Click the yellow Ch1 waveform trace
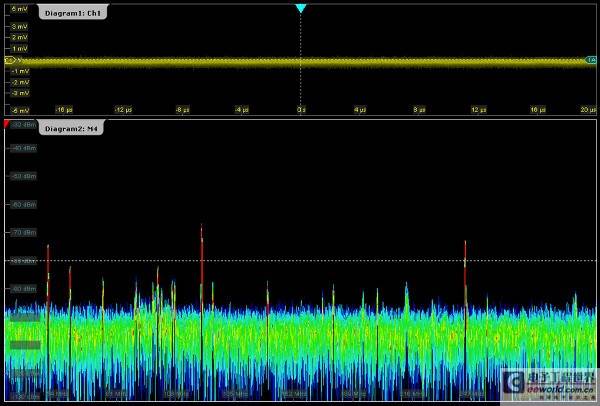 (300, 62)
